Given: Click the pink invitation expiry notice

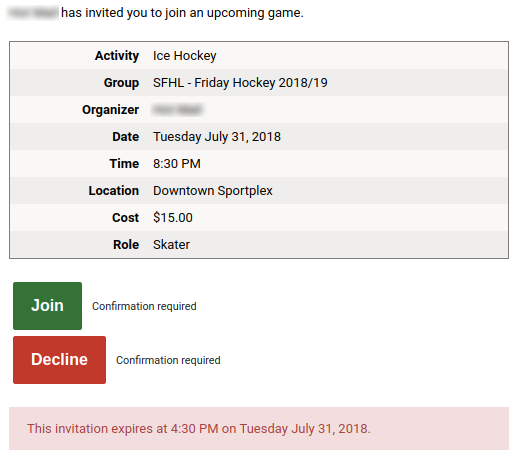Looking at the screenshot, I should (259, 428).
